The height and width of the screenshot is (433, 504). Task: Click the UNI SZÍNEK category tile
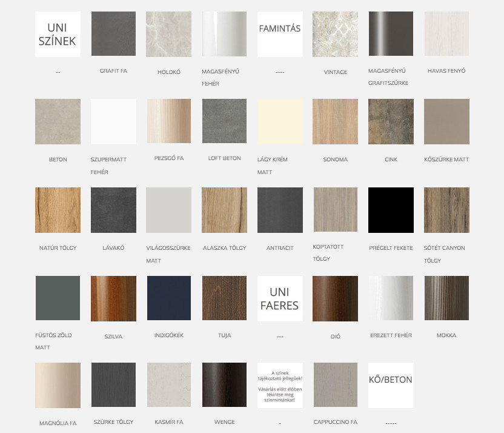click(58, 34)
